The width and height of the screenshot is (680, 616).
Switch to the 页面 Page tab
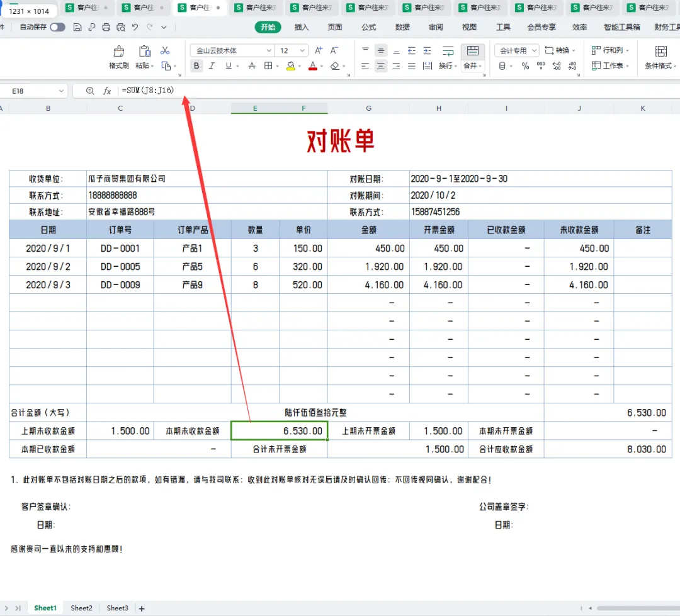click(335, 27)
